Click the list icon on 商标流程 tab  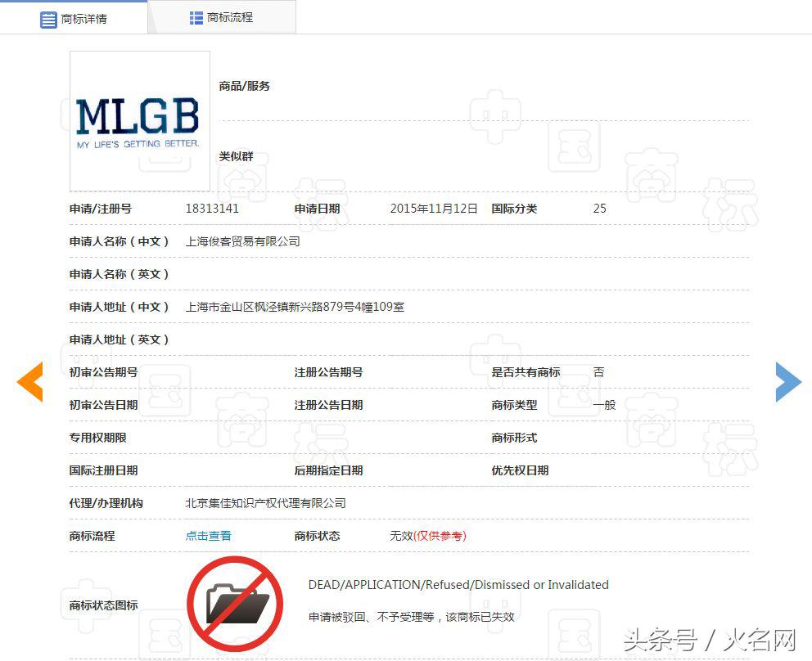click(x=196, y=16)
